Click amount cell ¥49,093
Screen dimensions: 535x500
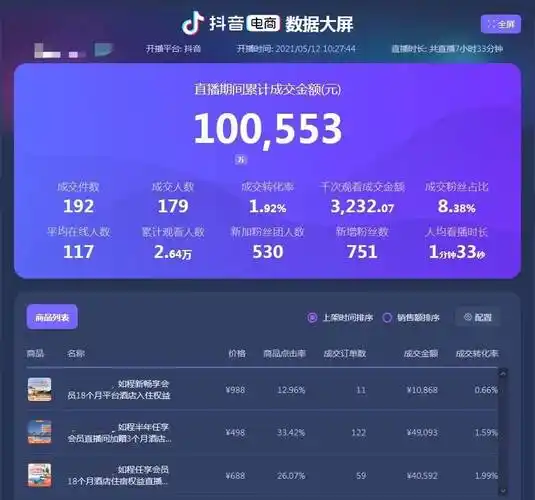click(422, 433)
